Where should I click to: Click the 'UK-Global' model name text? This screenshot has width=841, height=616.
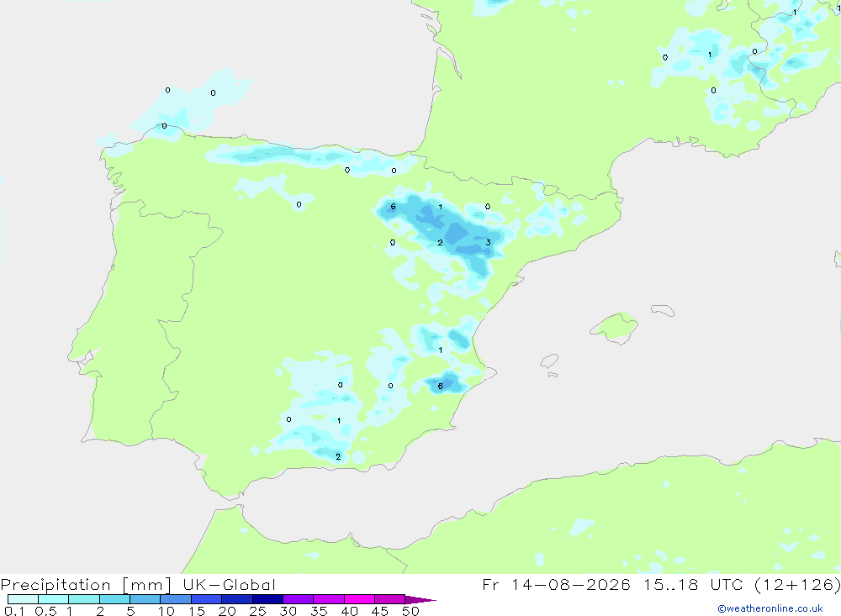[229, 584]
